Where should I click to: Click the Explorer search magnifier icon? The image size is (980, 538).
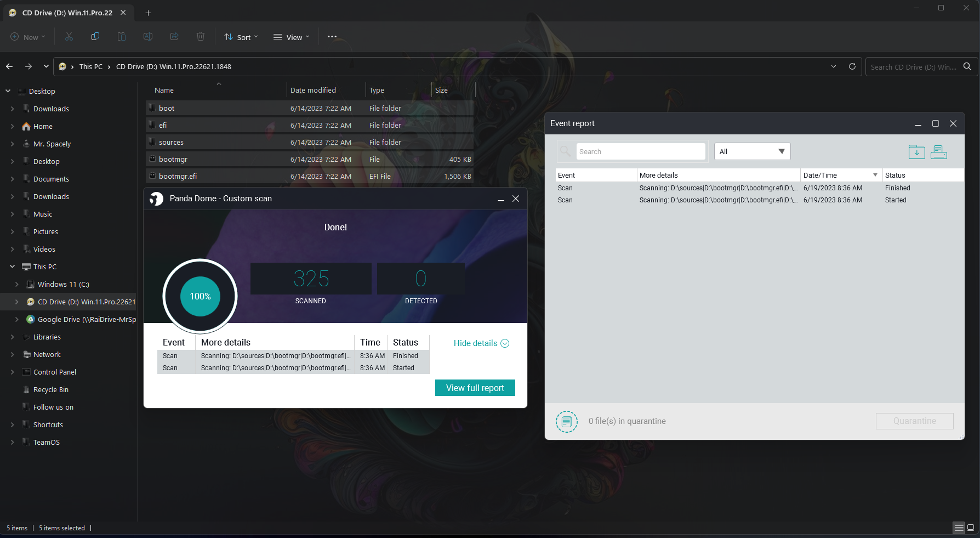967,66
